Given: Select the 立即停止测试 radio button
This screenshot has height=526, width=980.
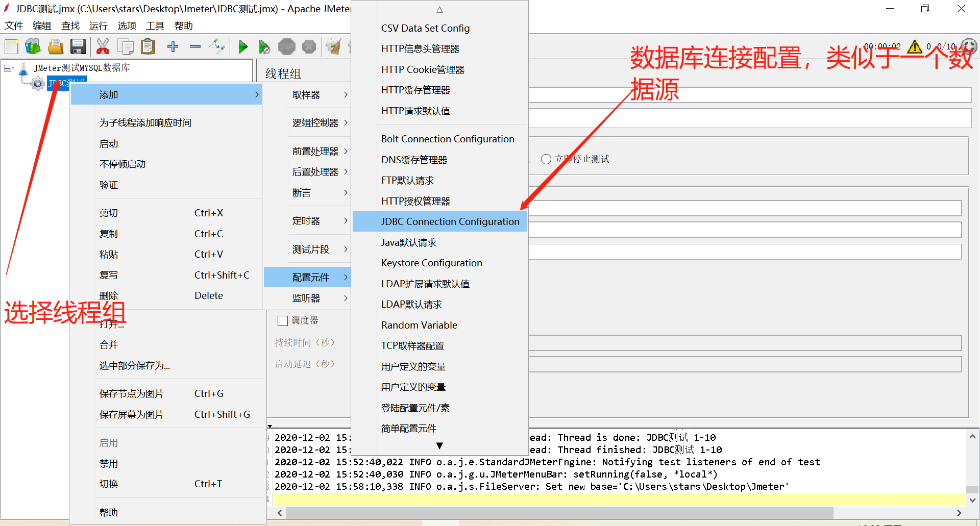Looking at the screenshot, I should tap(546, 159).
